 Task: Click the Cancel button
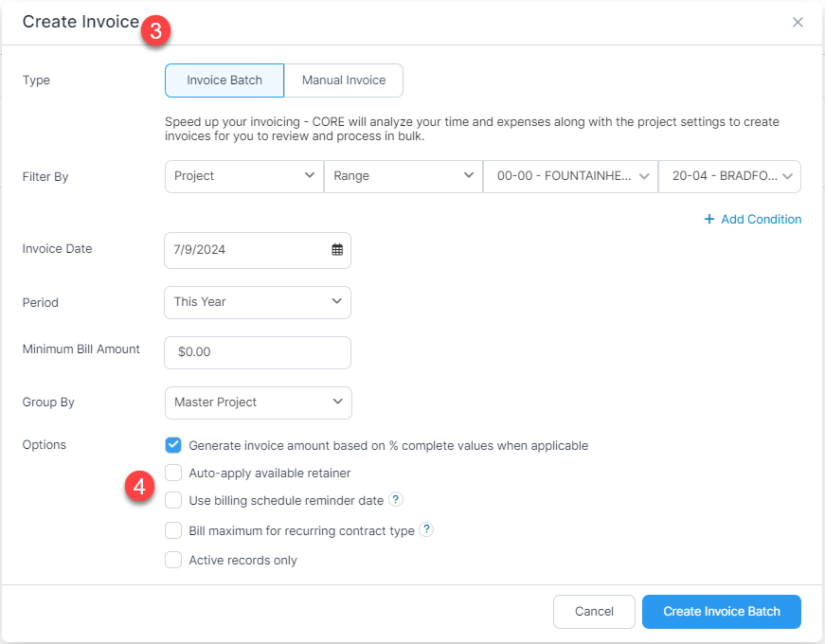point(594,612)
